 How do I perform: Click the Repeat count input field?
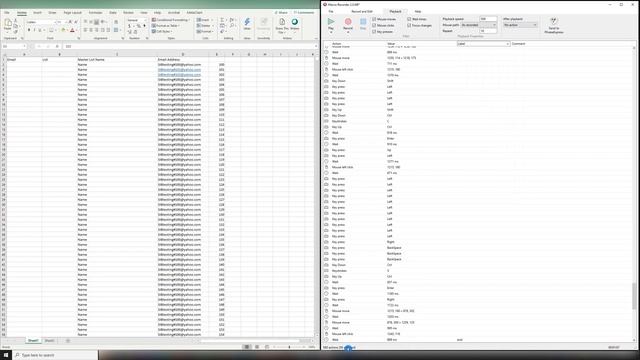click(488, 31)
